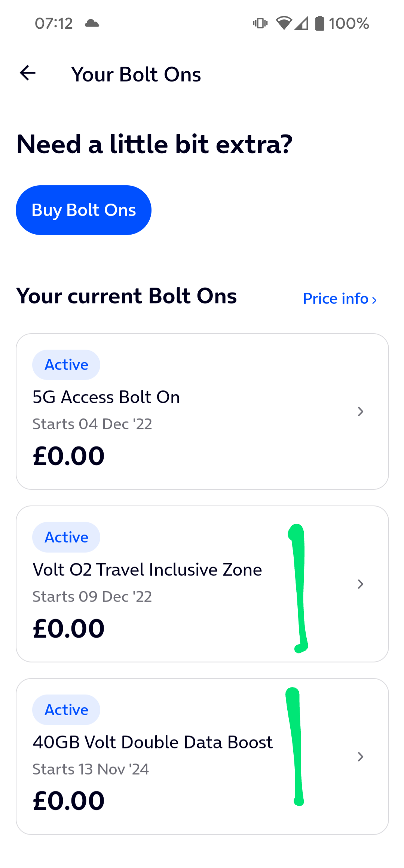Tap the cloud weather icon in status bar
Viewport: 404px width, 868px height.
(x=92, y=23)
